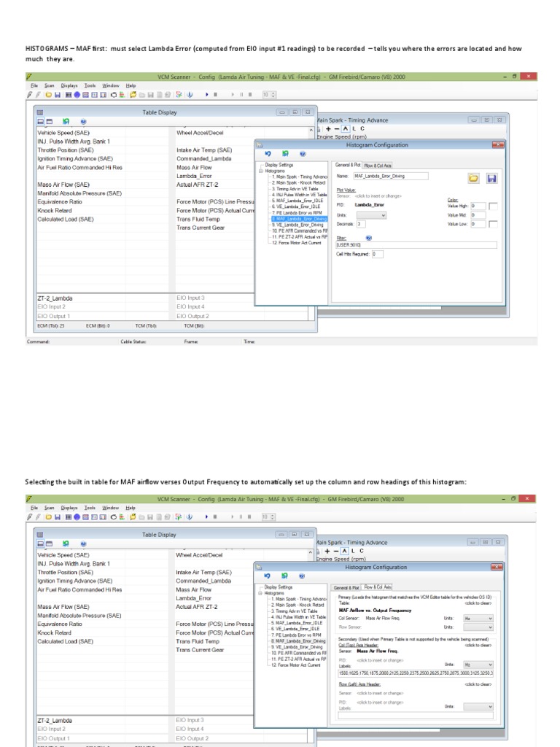
Task: Open the File menu in the first screenshot
Action: pos(34,86)
